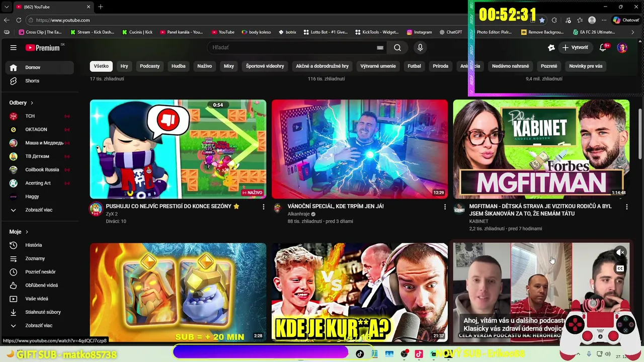
Task: Go to Domov home in sidebar
Action: (x=39, y=67)
